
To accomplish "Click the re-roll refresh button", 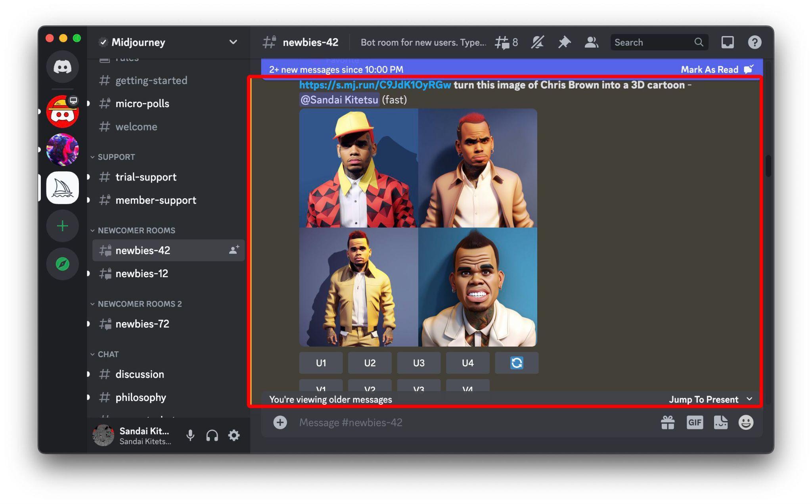I will point(517,363).
